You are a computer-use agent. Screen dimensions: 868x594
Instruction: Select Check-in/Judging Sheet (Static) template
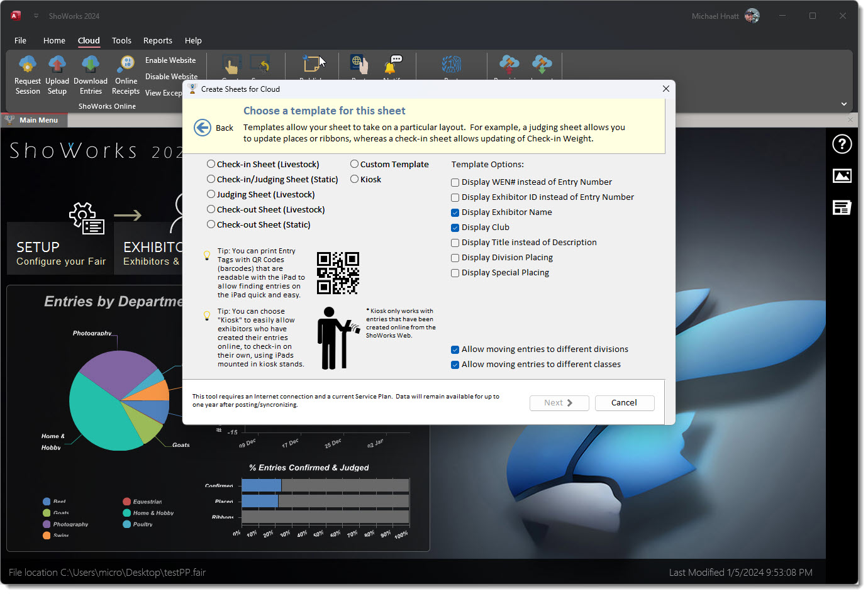pyautogui.click(x=211, y=179)
